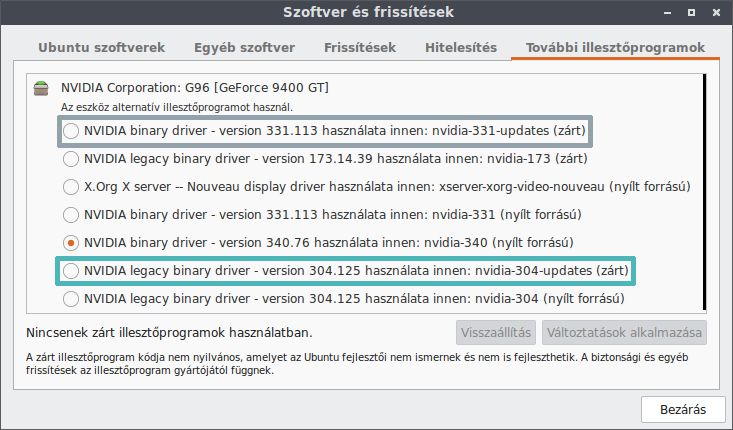Open the Egyéb szoftver tab
The width and height of the screenshot is (733, 430).
244,48
